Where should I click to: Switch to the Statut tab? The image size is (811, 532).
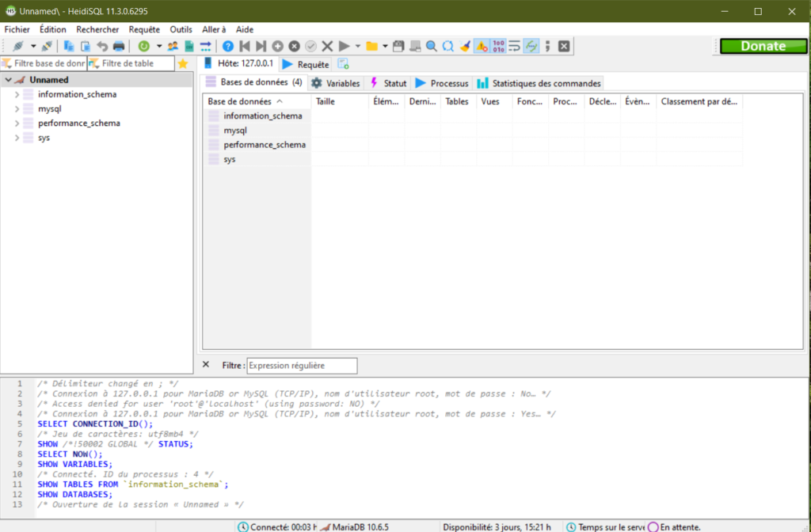click(x=388, y=83)
